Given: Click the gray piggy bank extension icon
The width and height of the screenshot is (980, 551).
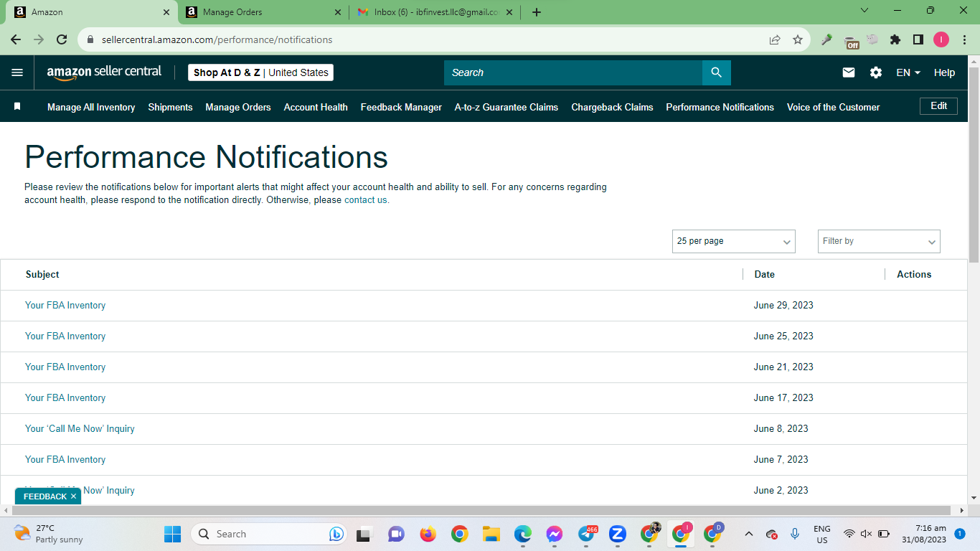Looking at the screenshot, I should coord(872,40).
